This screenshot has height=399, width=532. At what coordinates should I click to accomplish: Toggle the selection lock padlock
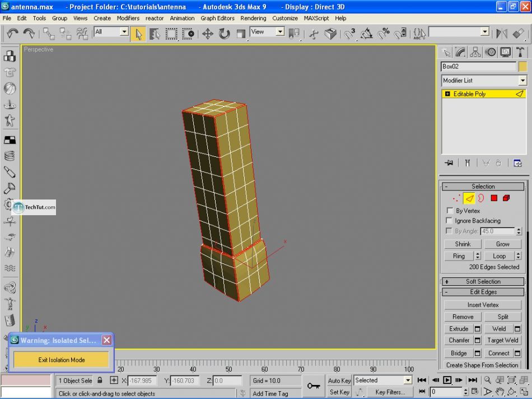pyautogui.click(x=100, y=380)
